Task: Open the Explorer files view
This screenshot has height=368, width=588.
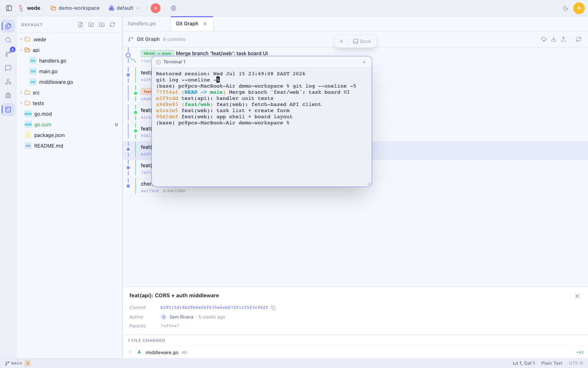Action: [8, 26]
